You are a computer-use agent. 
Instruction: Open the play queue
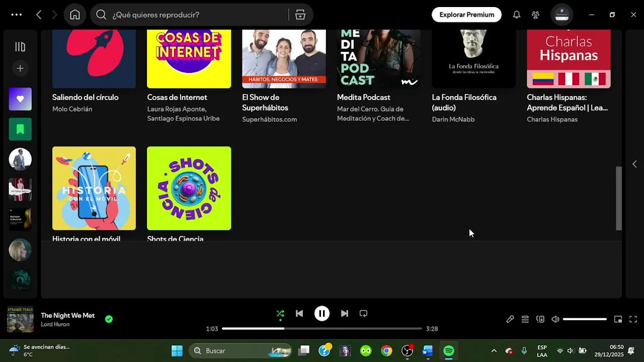pos(525,319)
